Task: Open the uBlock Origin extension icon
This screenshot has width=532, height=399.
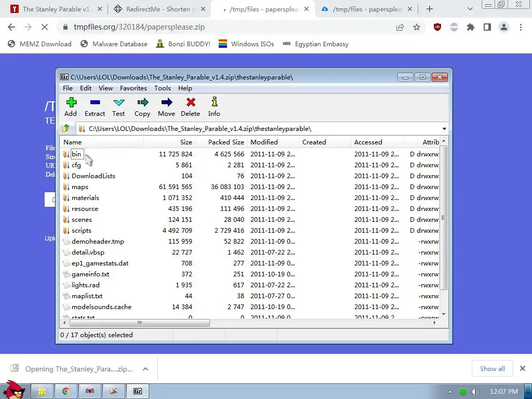Action: pos(437,27)
